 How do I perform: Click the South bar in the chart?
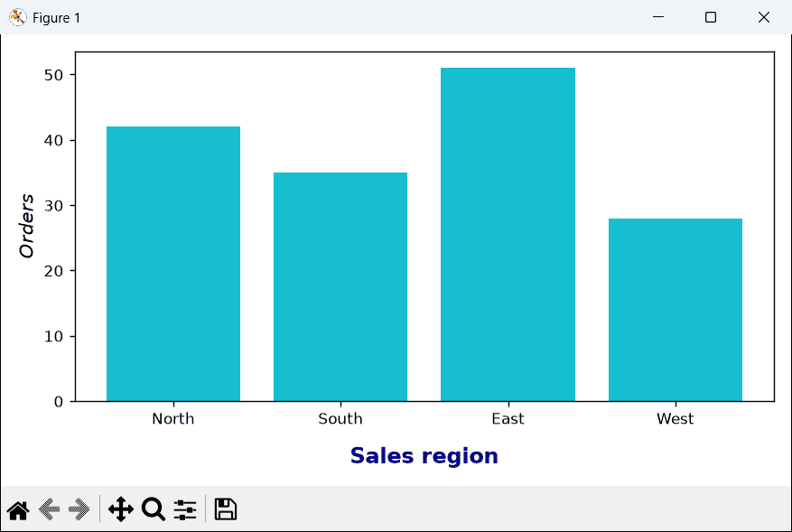pyautogui.click(x=340, y=287)
